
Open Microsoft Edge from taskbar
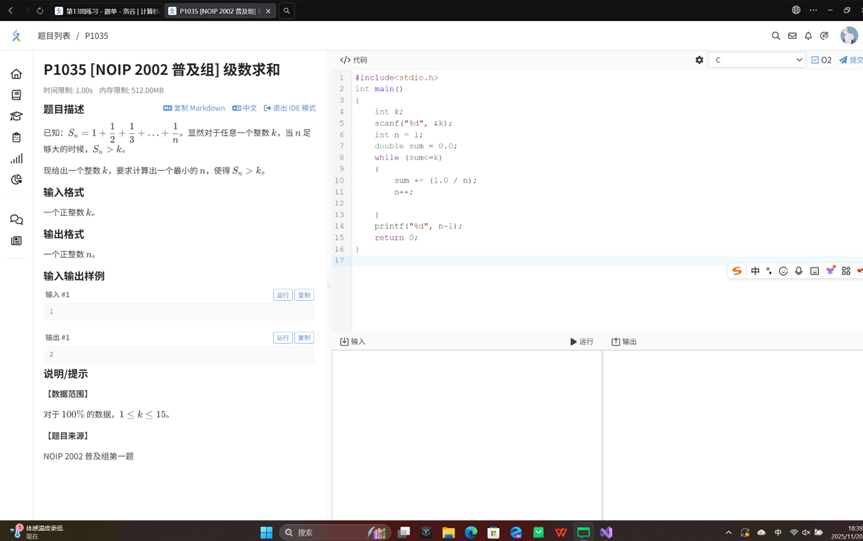471,532
